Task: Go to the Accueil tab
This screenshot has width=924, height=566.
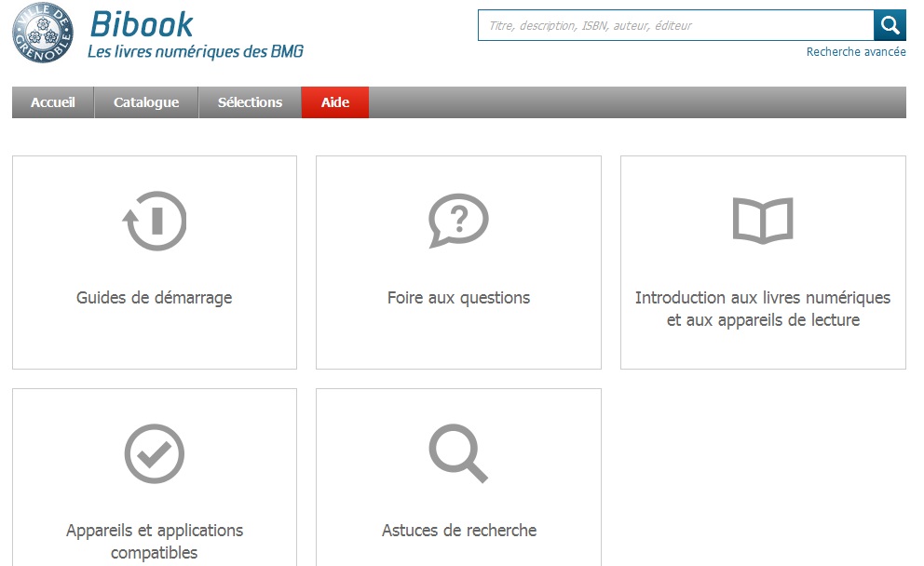Action: point(53,102)
